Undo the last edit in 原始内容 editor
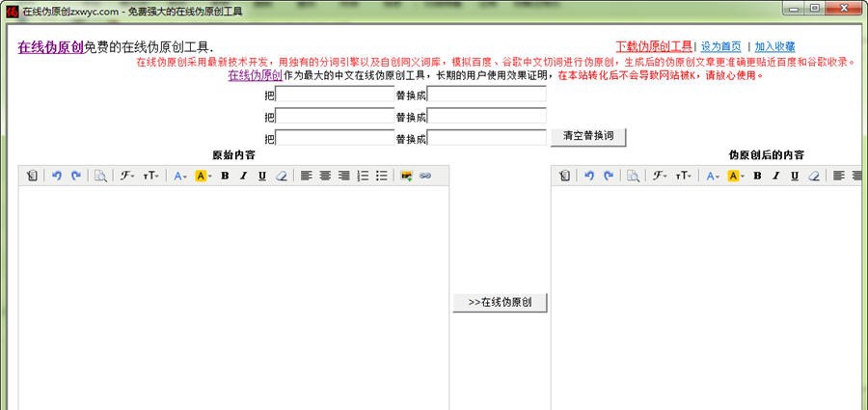The width and height of the screenshot is (868, 410). [x=57, y=176]
